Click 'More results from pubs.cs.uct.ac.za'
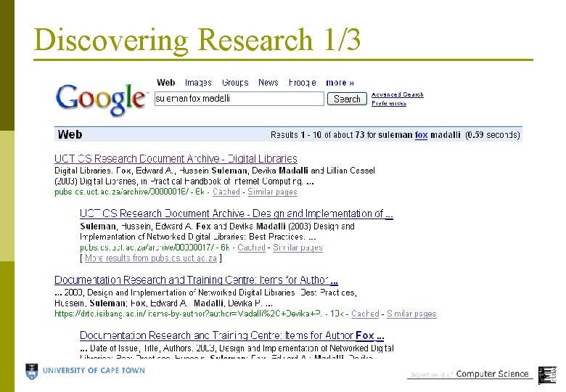Viewport: 566px width, 392px height. [151, 258]
